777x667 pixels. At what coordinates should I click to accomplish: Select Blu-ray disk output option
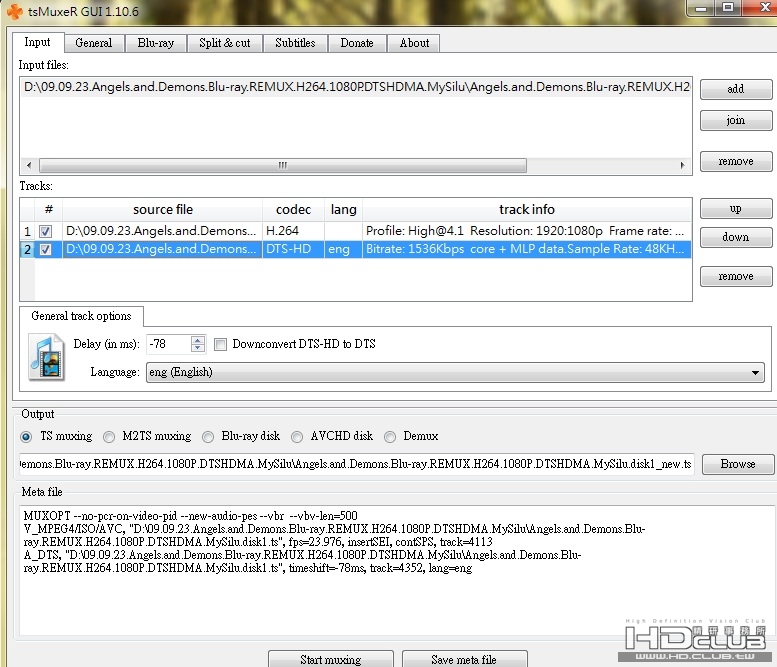(x=208, y=437)
